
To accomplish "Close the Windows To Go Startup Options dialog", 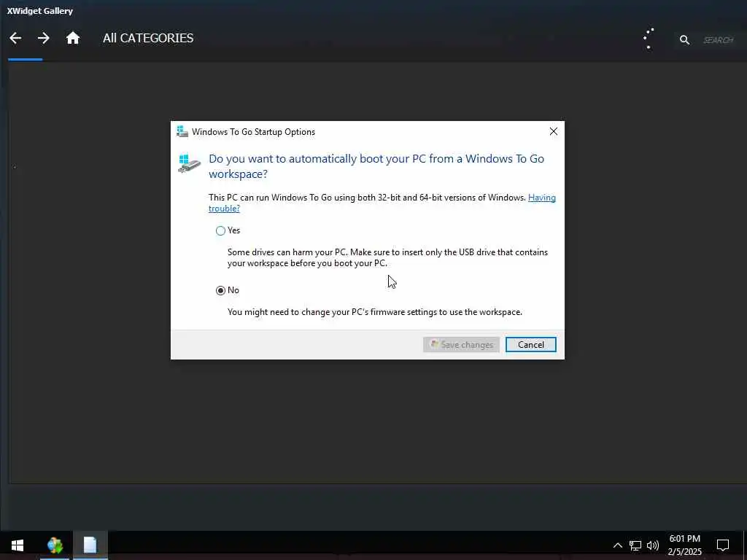I will click(x=553, y=131).
